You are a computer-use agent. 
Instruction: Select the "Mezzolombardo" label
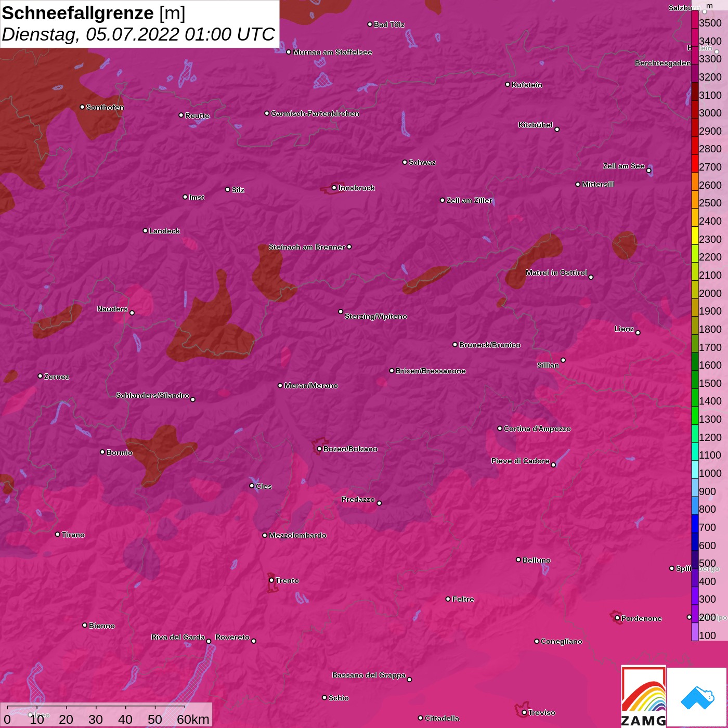point(297,535)
